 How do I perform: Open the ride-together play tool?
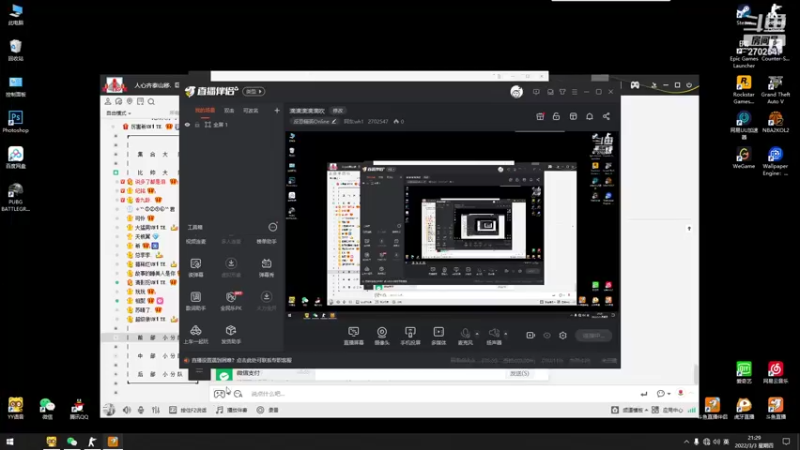pyautogui.click(x=196, y=334)
